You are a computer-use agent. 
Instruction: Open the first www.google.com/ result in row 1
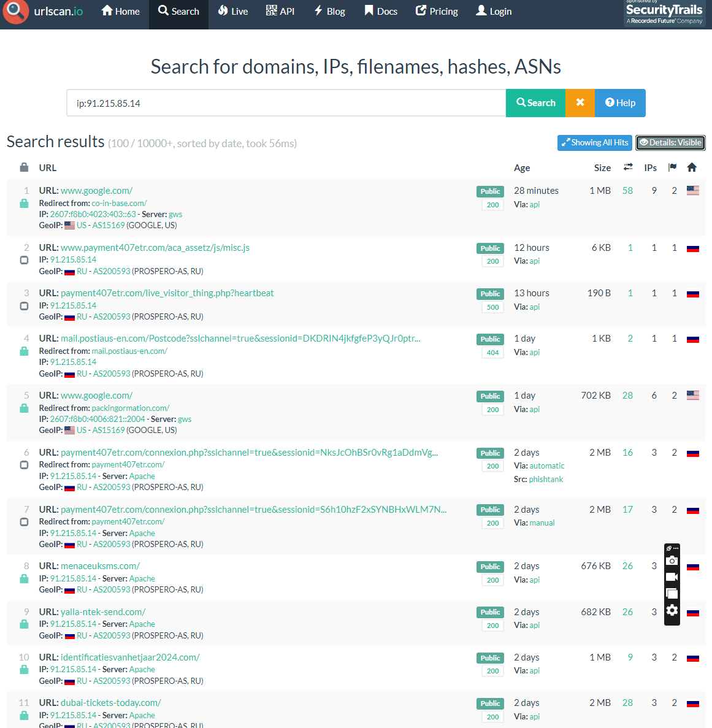click(x=96, y=191)
